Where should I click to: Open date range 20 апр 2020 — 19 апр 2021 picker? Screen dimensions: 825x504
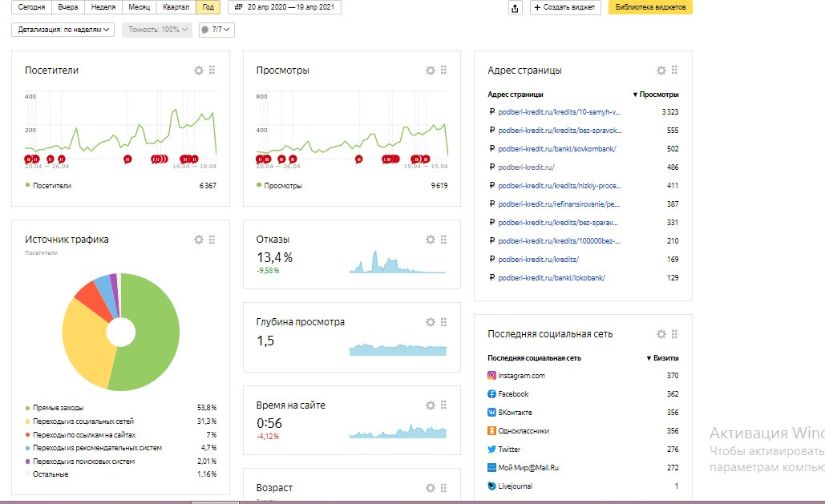pyautogui.click(x=285, y=7)
